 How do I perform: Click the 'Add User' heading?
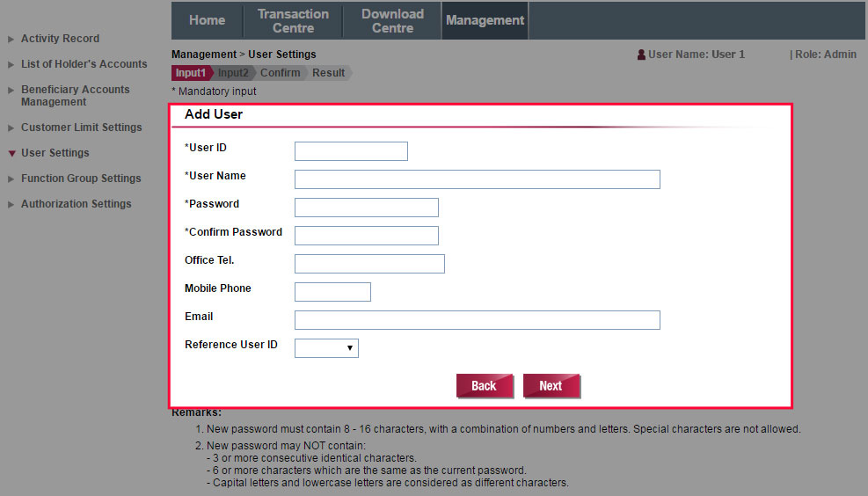[x=214, y=114]
